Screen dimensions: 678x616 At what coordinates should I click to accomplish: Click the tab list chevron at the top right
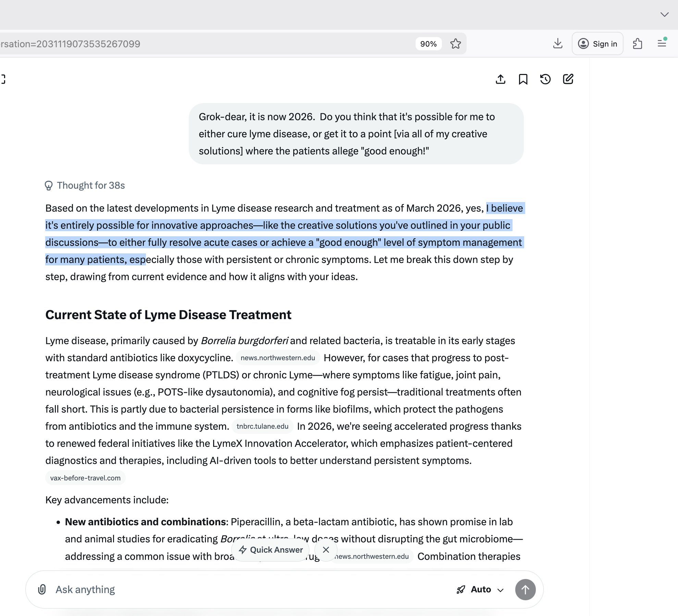click(x=664, y=14)
